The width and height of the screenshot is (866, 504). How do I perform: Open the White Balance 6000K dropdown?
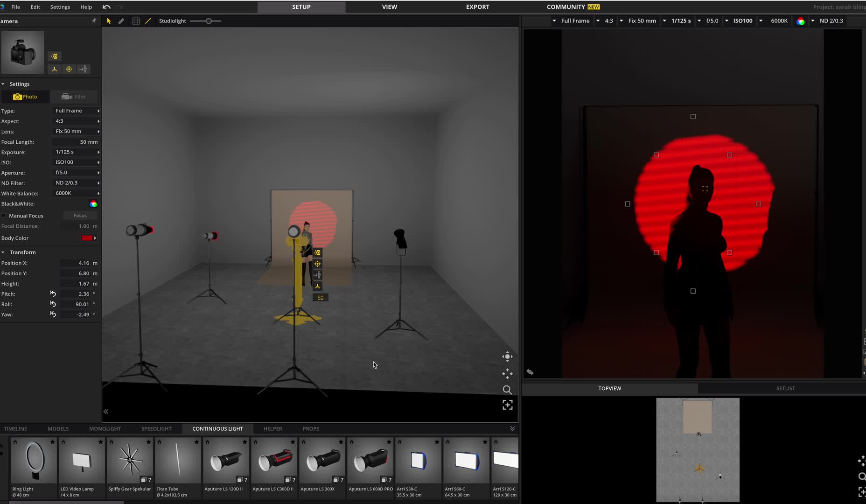tap(77, 193)
